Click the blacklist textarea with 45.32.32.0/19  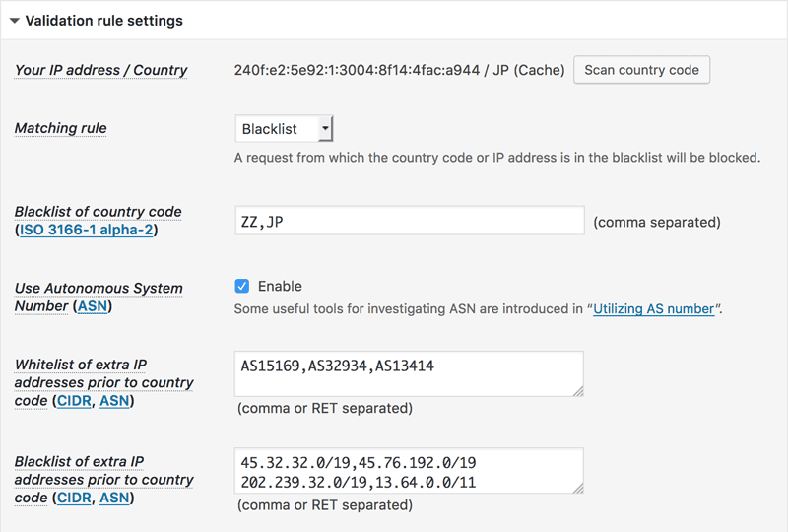[409, 471]
